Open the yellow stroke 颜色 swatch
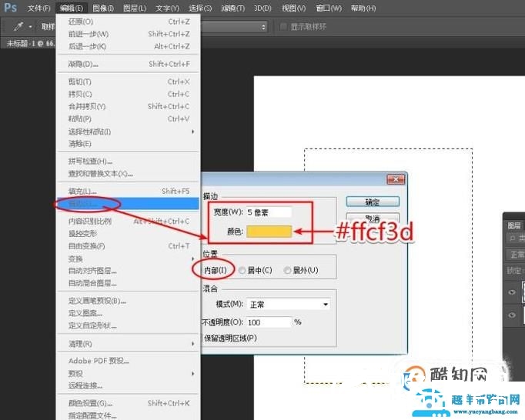Image resolution: width=525 pixels, height=420 pixels. point(269,232)
